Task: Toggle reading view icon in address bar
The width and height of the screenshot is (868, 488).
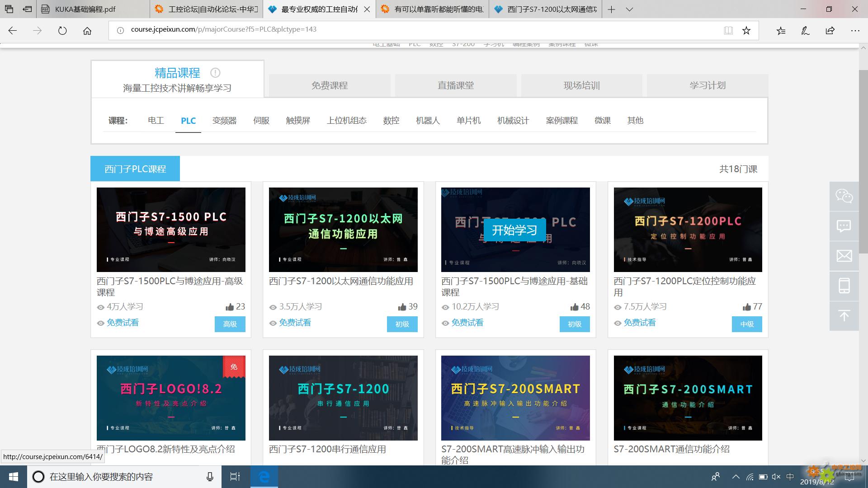Action: point(728,30)
